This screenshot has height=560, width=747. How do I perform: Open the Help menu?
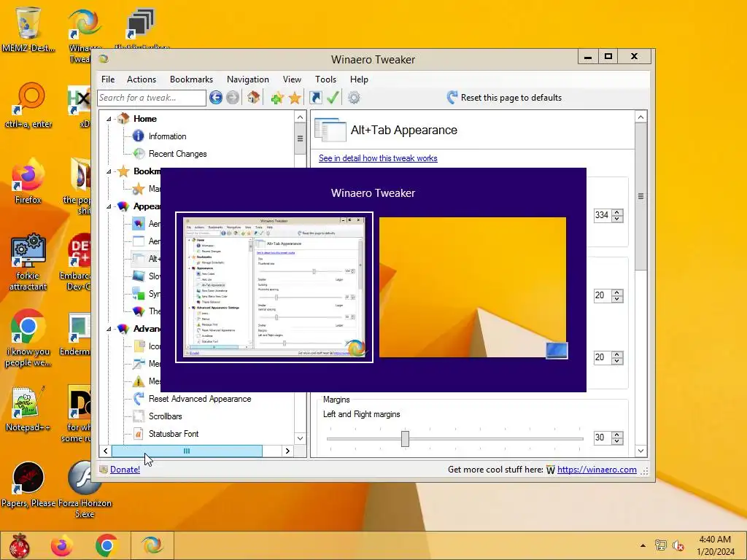click(x=359, y=79)
